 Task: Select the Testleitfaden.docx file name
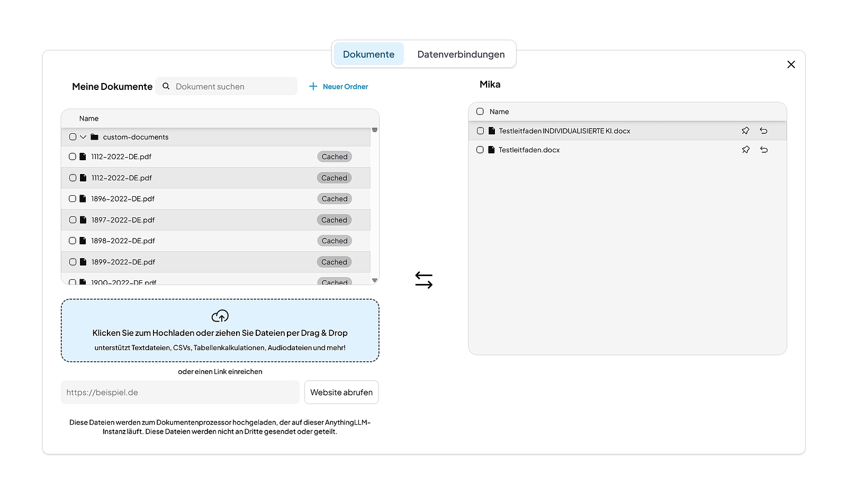tap(529, 150)
